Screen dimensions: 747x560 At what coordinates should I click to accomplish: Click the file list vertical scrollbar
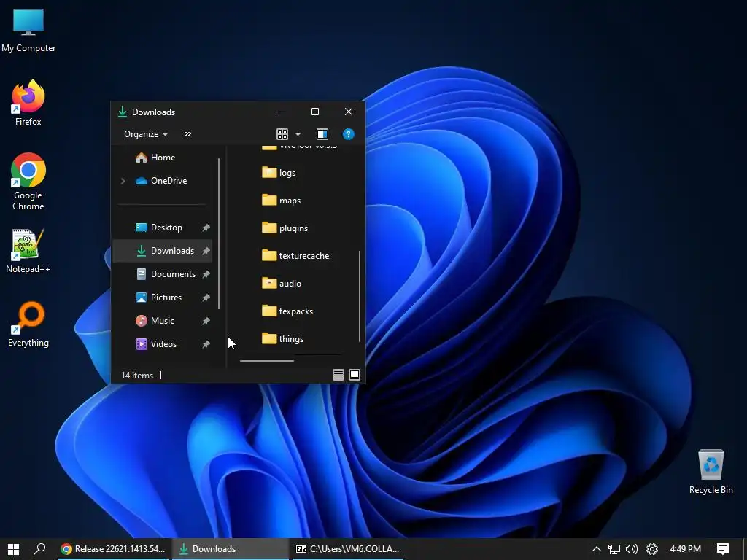359,296
